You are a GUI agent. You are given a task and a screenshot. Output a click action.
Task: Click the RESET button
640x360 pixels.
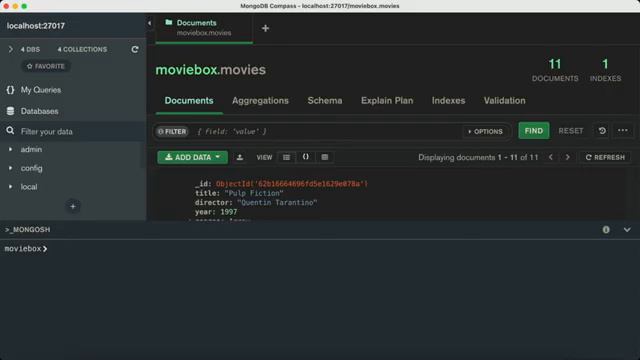pos(571,131)
